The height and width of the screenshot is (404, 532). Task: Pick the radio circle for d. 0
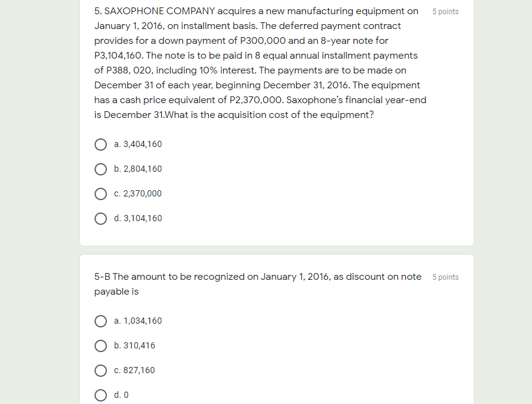tap(101, 395)
